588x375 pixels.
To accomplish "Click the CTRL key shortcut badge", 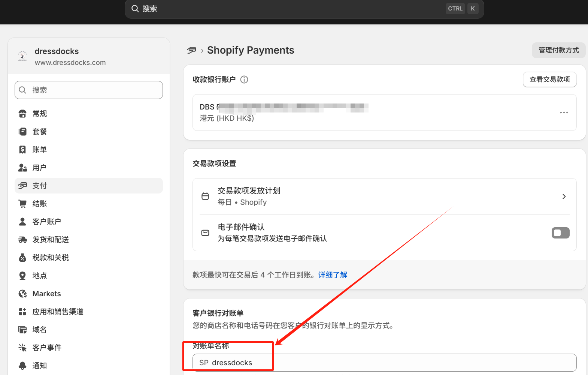I will click(x=455, y=9).
